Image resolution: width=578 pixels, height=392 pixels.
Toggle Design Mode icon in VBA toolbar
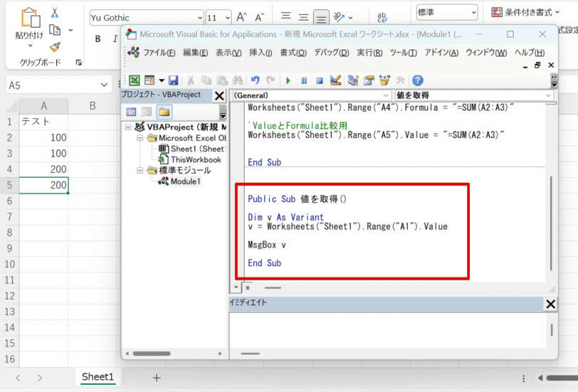coord(335,80)
